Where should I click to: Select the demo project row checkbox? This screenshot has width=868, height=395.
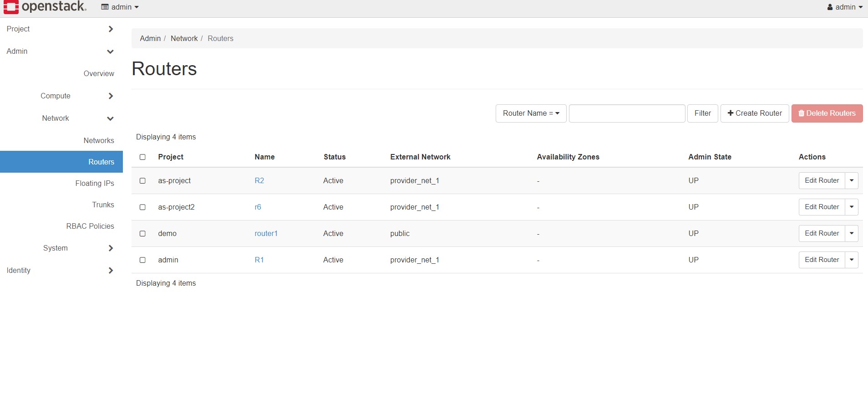(142, 234)
